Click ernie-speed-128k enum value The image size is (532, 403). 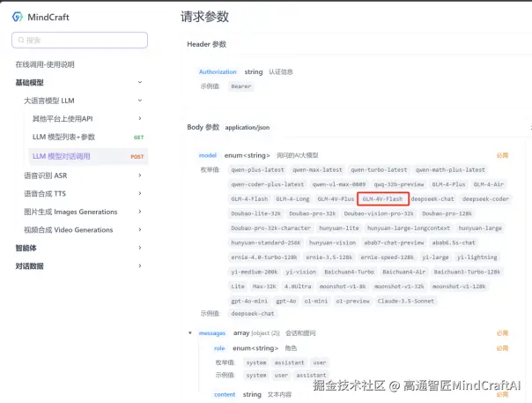pos(388,257)
